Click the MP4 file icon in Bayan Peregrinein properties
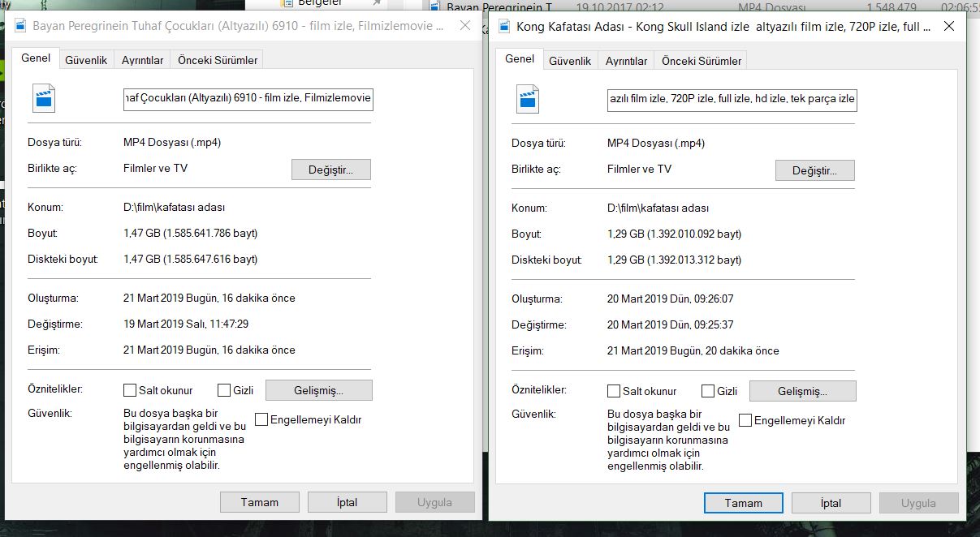Viewport: 980px width, 537px height. [x=44, y=98]
